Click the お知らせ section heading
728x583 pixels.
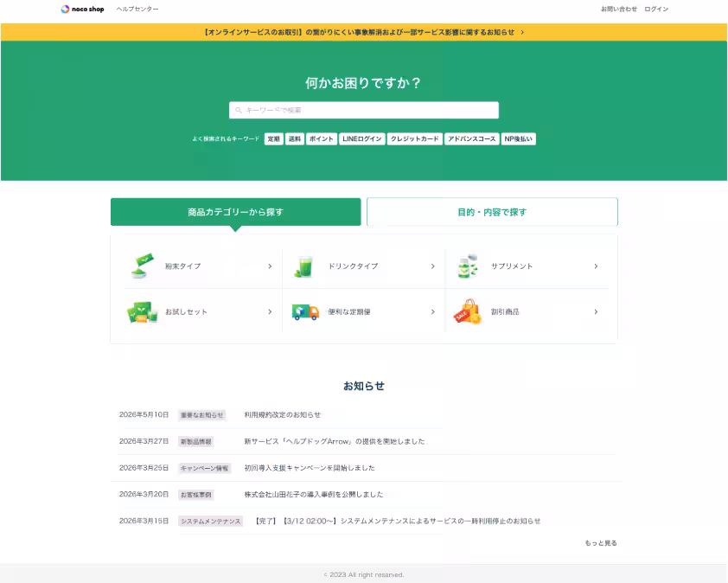pyautogui.click(x=363, y=386)
